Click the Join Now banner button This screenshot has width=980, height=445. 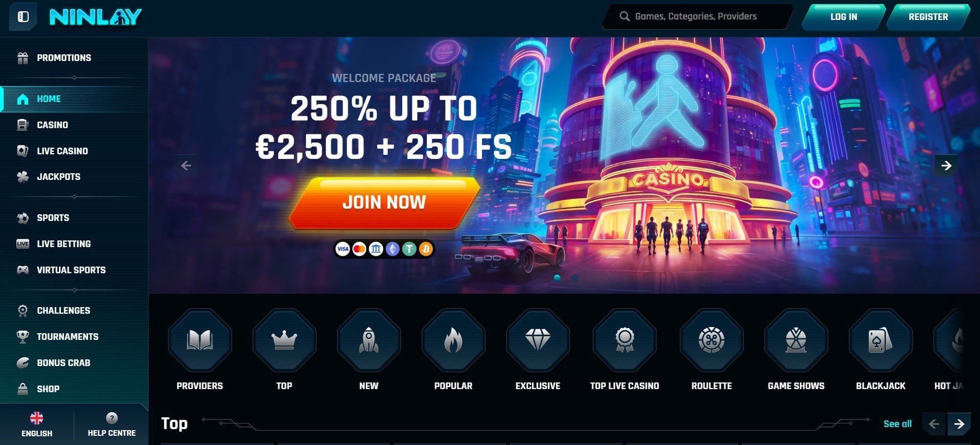coord(384,203)
